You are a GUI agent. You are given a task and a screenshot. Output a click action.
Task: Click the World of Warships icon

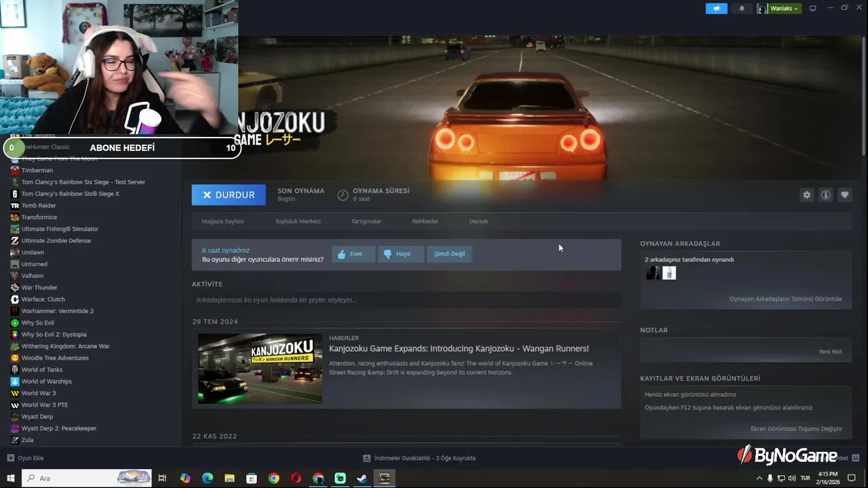15,381
